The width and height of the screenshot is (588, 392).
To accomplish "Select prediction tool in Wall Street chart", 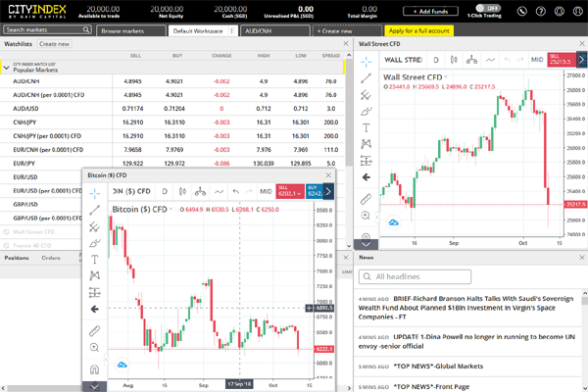I will click(366, 161).
